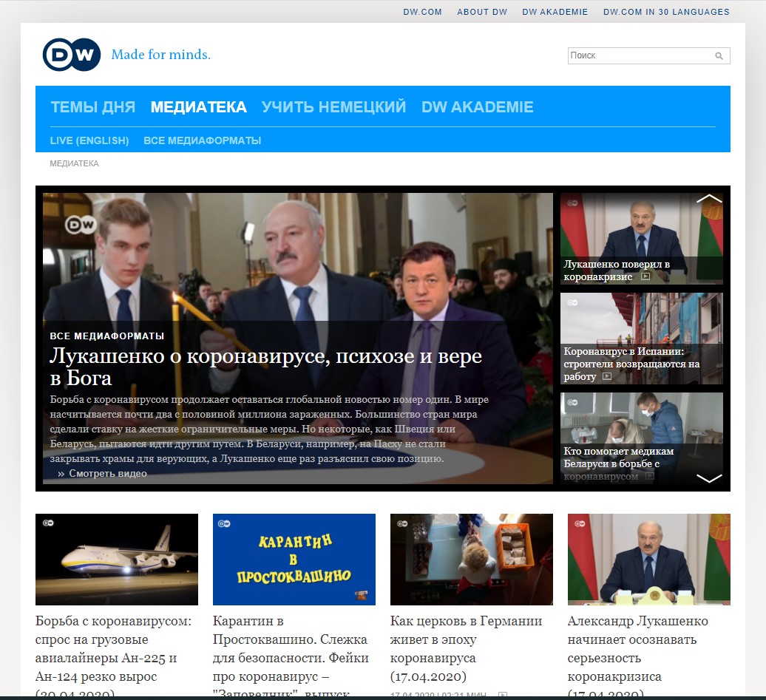Screen dimensions: 766x700
Task: Select the МЕДИАТЕКА main menu item
Action: click(x=198, y=107)
